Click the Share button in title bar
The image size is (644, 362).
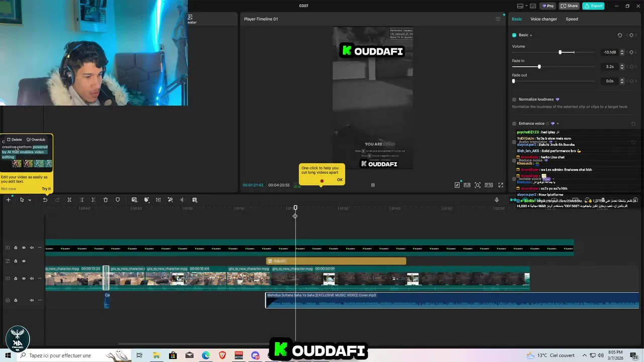click(569, 6)
